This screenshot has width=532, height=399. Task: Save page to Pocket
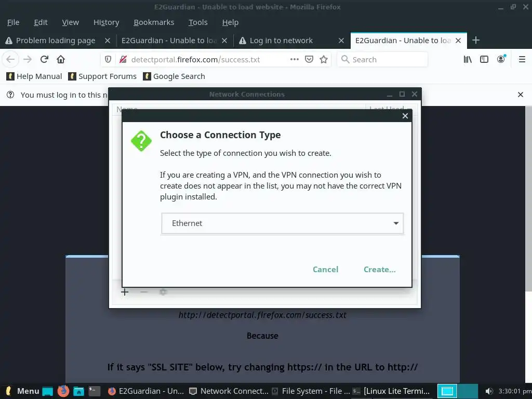coord(309,59)
